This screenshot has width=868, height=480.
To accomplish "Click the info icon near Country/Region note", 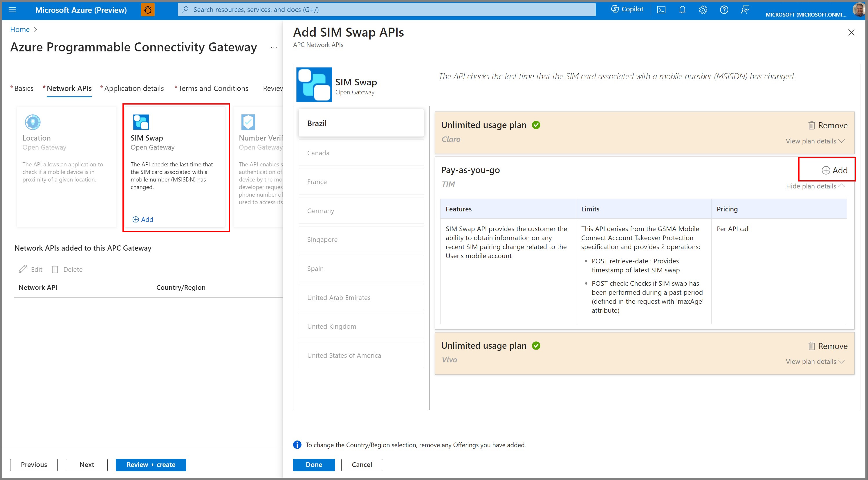I will coord(297,445).
